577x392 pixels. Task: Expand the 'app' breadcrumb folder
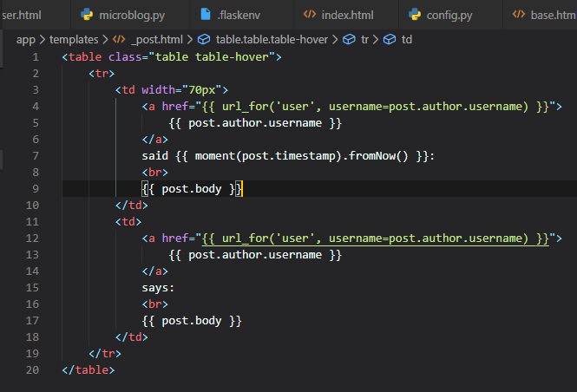tap(26, 39)
